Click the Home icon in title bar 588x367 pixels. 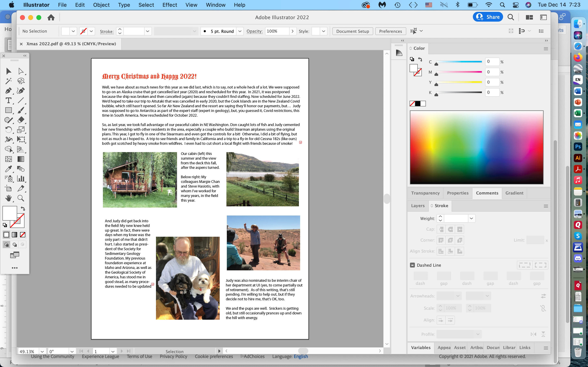[51, 18]
